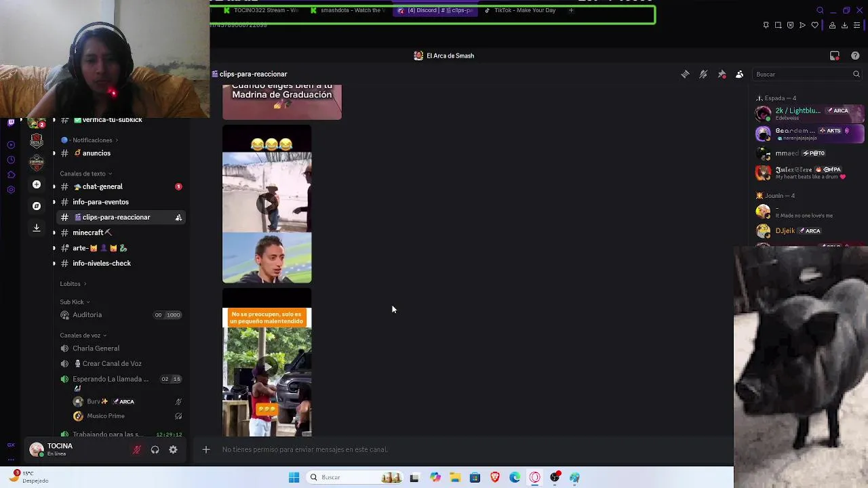Viewport: 868px width, 488px height.
Task: Add a server with plus icon
Action: (37, 184)
